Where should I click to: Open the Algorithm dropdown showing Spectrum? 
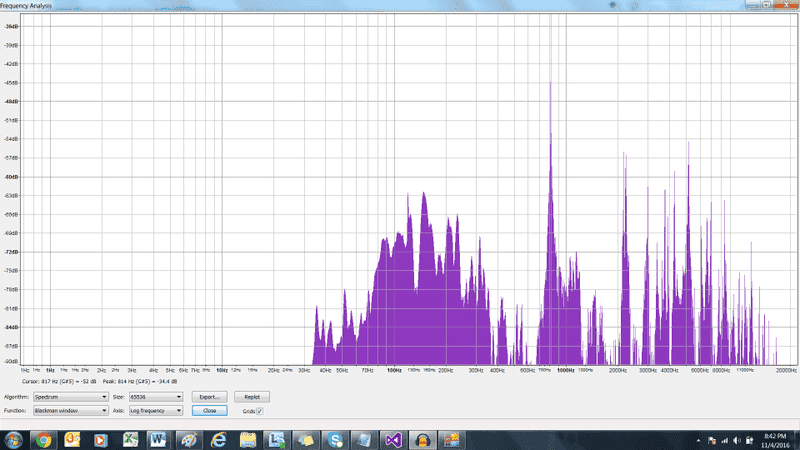(x=70, y=397)
